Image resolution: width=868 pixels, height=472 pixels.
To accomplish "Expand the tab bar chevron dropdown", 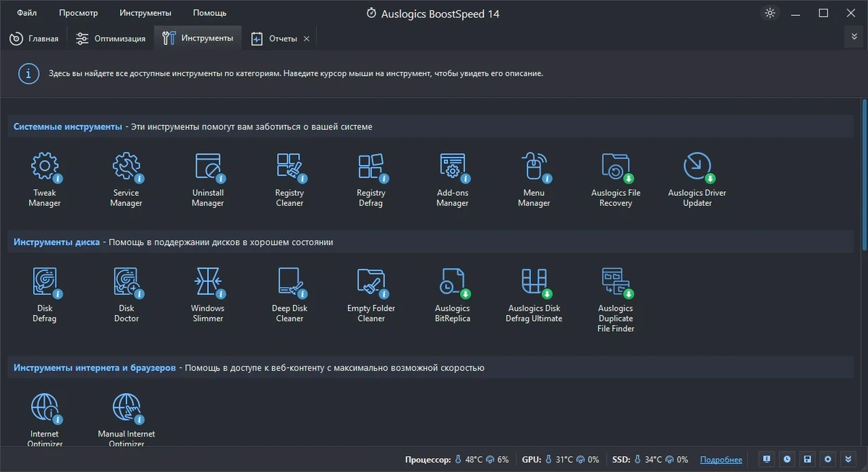I will 854,36.
